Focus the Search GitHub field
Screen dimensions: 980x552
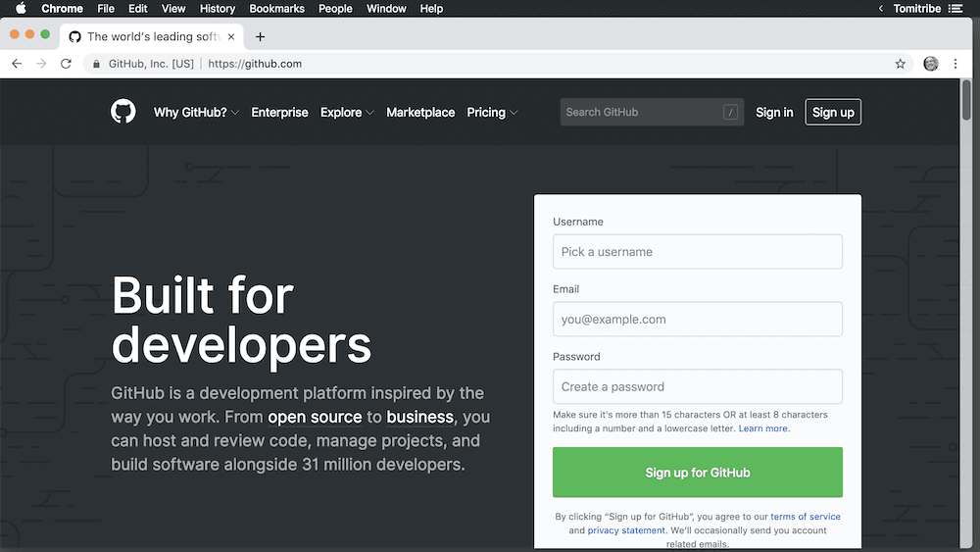[x=652, y=112]
